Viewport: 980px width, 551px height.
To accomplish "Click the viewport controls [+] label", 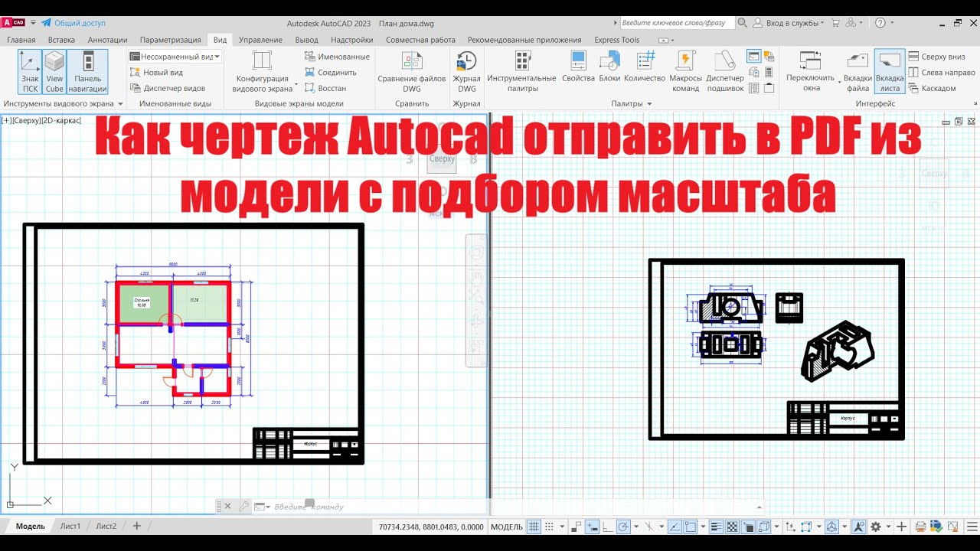I will (6, 120).
